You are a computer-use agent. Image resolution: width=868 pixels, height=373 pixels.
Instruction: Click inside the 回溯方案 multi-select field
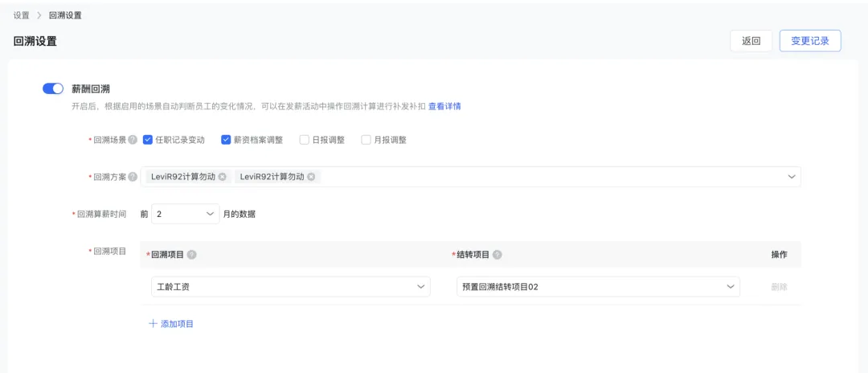(470, 177)
